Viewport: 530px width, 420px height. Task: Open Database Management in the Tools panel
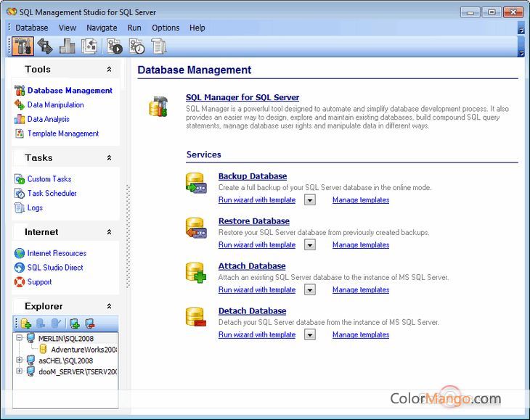click(x=70, y=91)
